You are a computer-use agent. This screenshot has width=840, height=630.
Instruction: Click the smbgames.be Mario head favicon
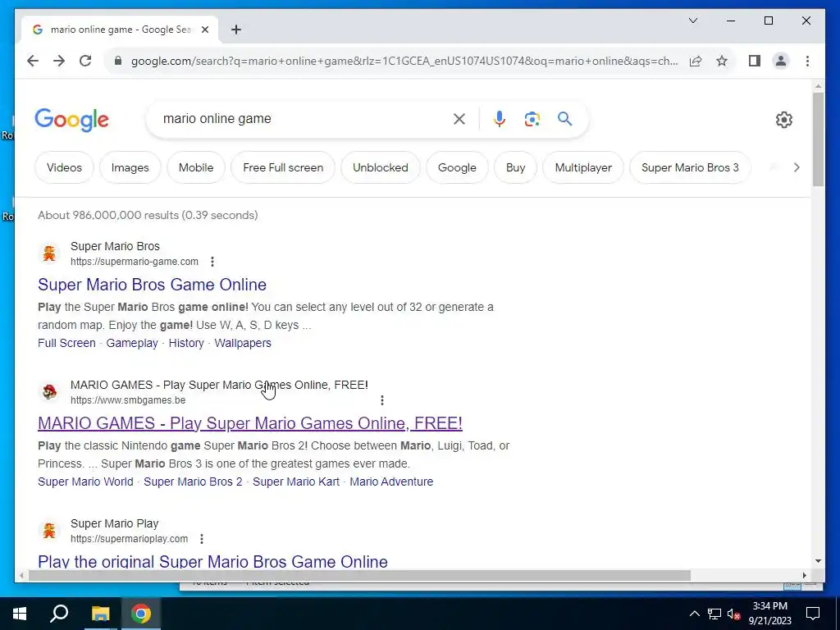coord(49,392)
